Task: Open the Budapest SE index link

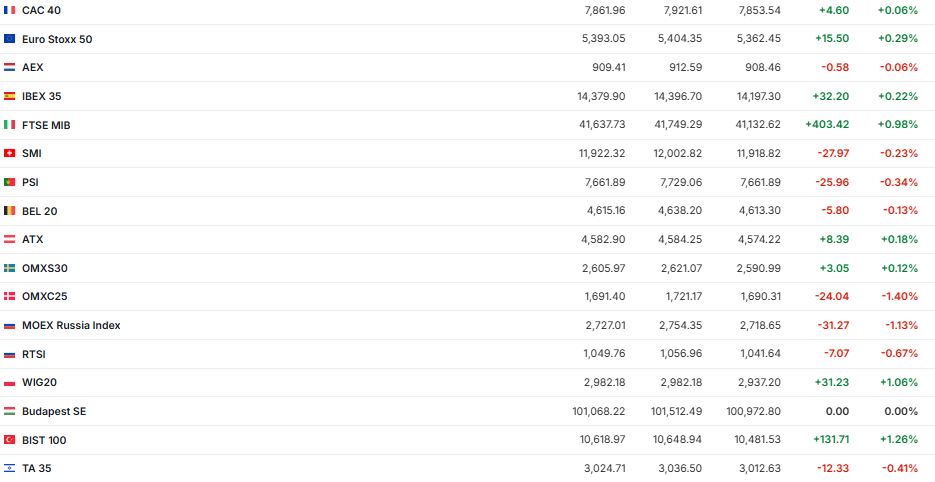Action: (54, 411)
